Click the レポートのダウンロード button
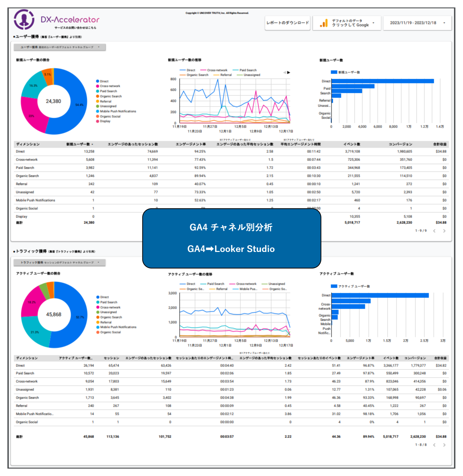This screenshot has width=463, height=476. pyautogui.click(x=287, y=23)
